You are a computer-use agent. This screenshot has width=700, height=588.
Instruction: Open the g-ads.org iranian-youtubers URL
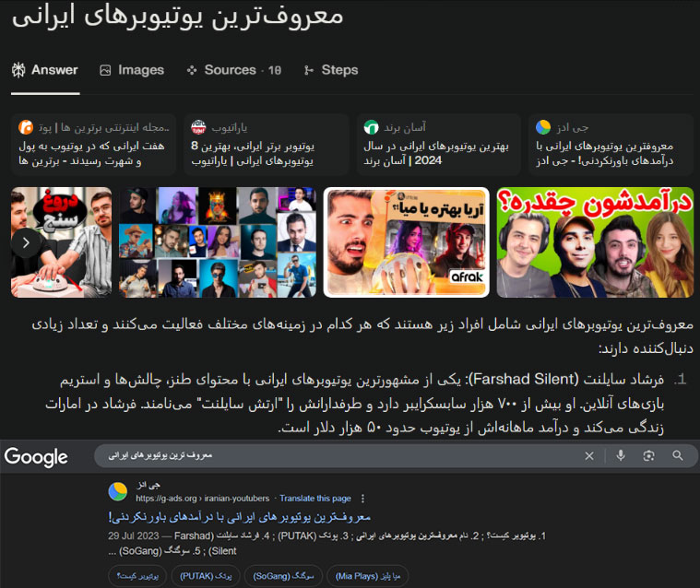203,499
